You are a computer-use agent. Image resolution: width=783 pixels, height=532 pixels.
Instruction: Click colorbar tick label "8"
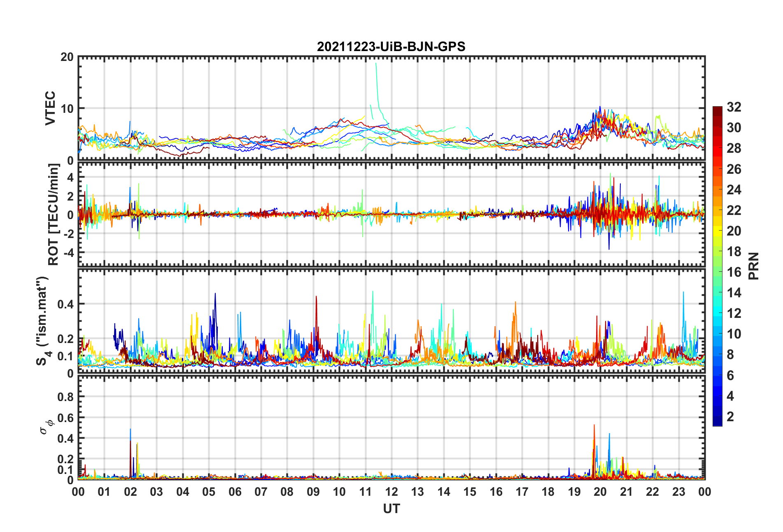tap(730, 355)
